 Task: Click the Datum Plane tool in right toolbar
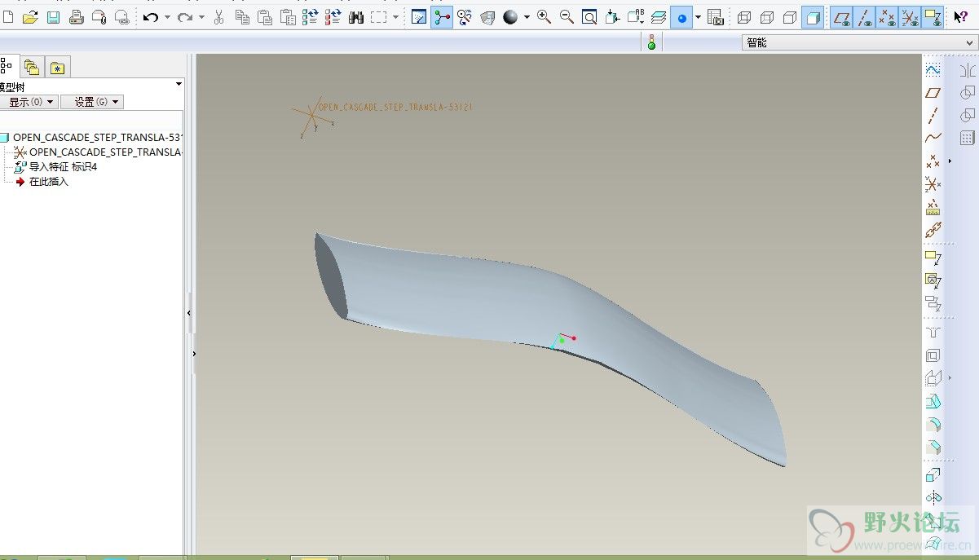tap(933, 93)
